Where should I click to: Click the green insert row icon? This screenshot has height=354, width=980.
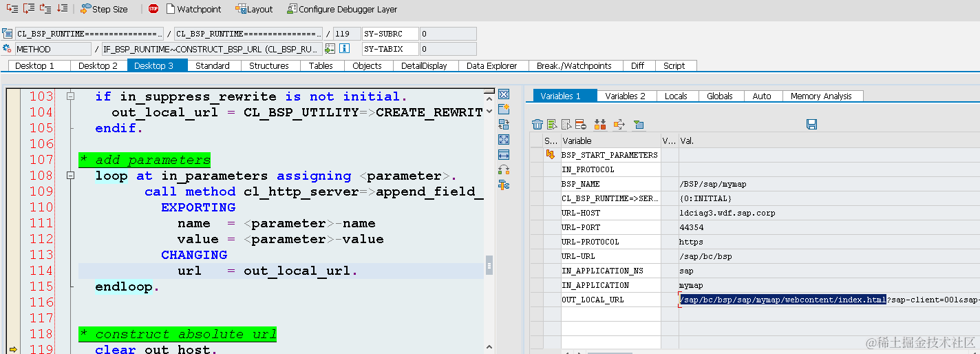click(x=552, y=125)
